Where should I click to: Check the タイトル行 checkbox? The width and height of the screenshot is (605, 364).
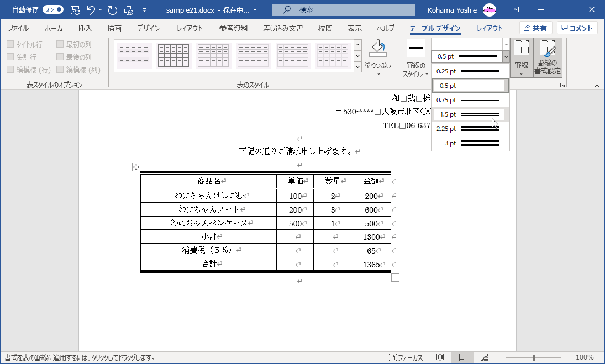[x=10, y=44]
